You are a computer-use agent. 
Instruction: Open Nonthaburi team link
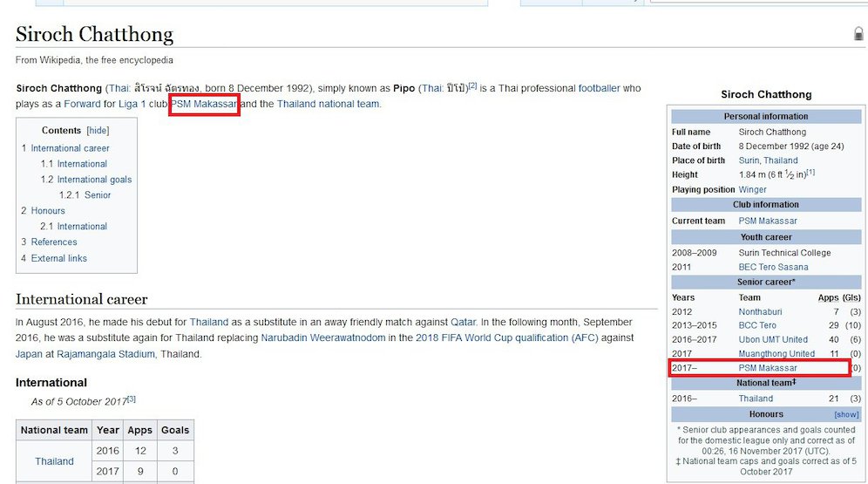pyautogui.click(x=760, y=312)
